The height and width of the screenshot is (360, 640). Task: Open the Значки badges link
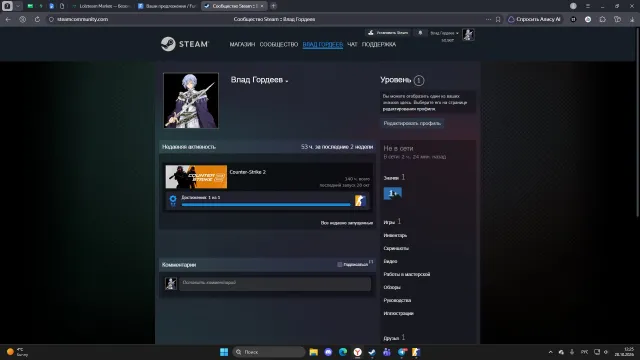[391, 178]
